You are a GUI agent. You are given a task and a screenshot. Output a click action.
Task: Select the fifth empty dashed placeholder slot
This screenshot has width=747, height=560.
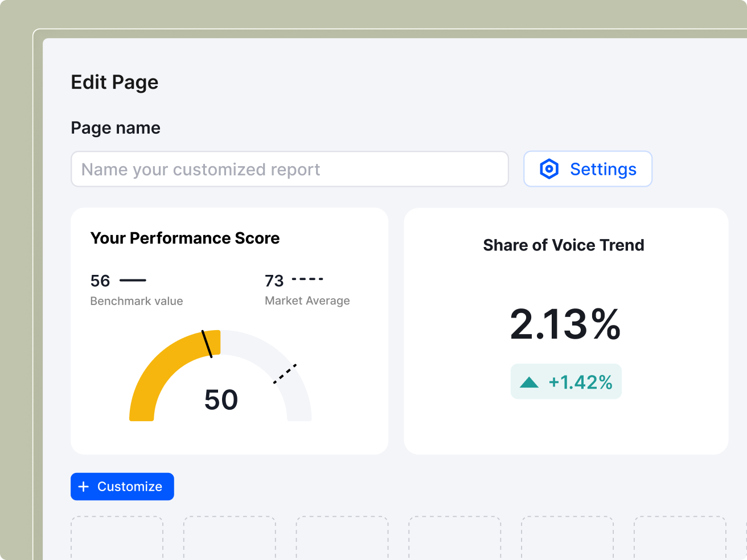coord(568,538)
